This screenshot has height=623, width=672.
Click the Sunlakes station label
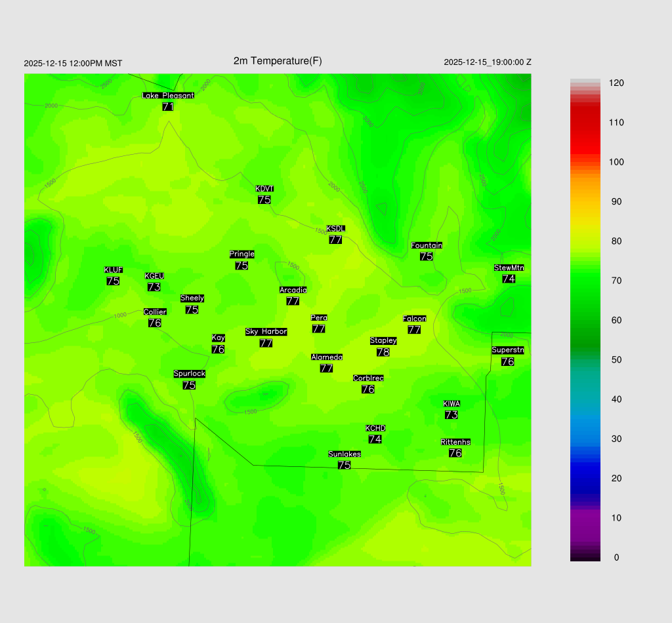click(x=345, y=454)
